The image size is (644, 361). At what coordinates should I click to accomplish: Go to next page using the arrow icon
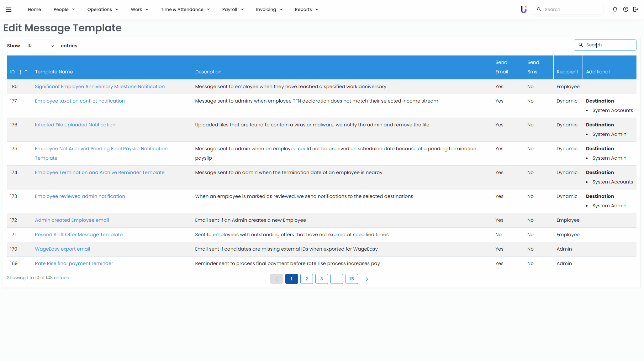tap(367, 279)
